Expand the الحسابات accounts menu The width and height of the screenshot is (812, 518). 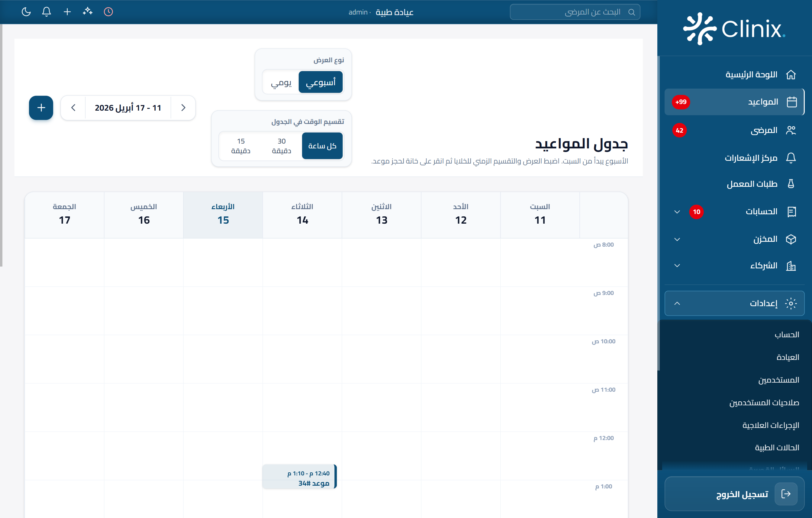tap(677, 212)
